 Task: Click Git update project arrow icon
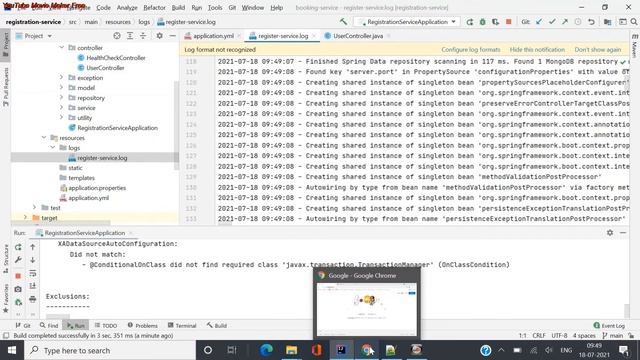[539, 22]
